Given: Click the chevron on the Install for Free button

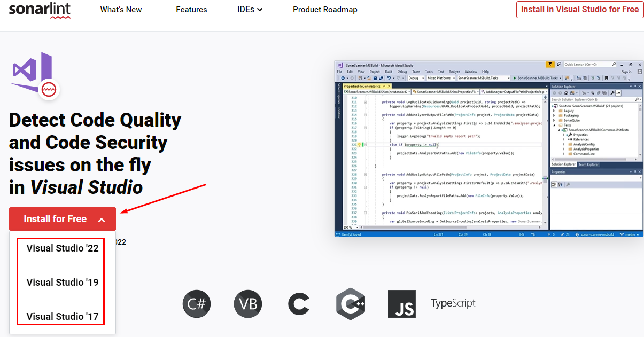Looking at the screenshot, I should coord(100,218).
